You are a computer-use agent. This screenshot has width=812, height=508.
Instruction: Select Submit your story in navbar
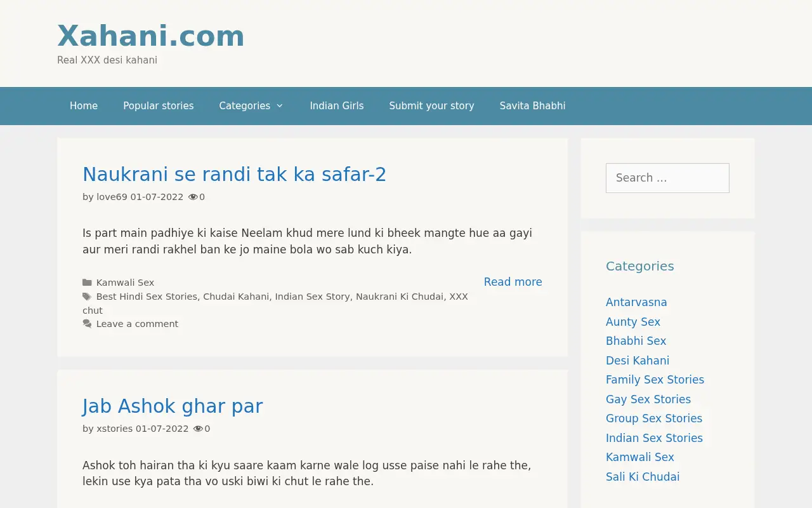coord(432,106)
